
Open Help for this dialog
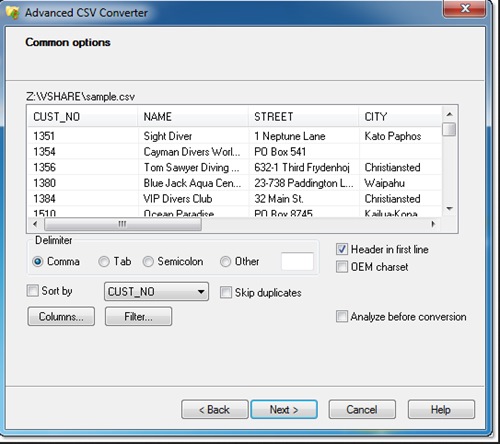pyautogui.click(x=441, y=409)
